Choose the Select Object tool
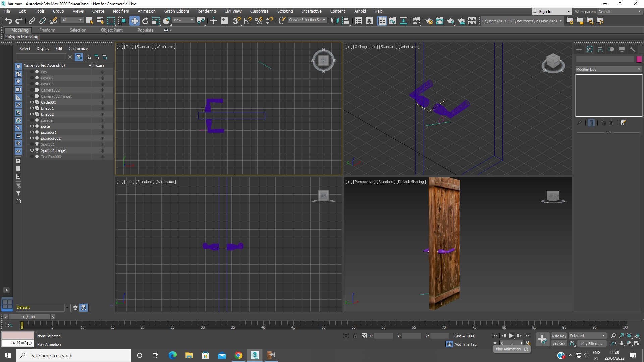 tap(89, 21)
